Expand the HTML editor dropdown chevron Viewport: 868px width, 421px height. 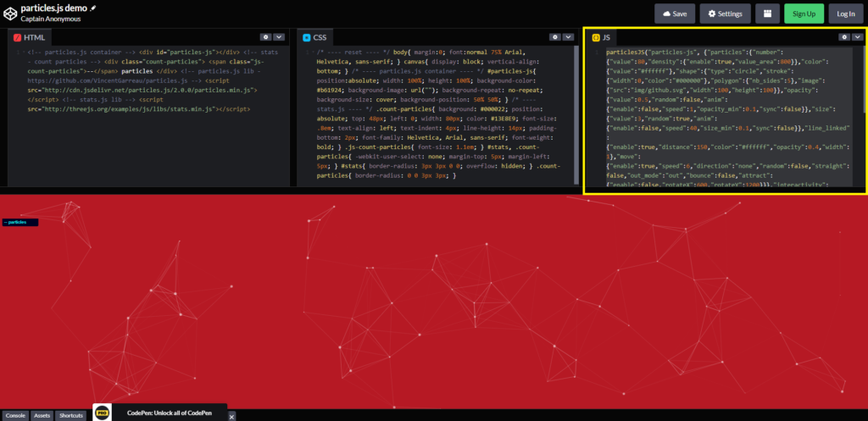point(278,37)
